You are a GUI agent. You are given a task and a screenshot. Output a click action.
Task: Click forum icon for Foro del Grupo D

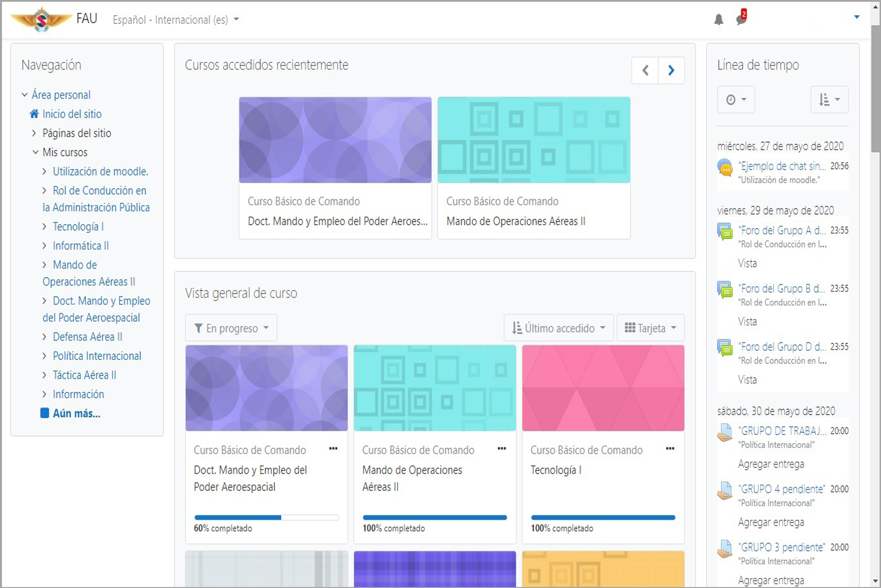tap(725, 348)
